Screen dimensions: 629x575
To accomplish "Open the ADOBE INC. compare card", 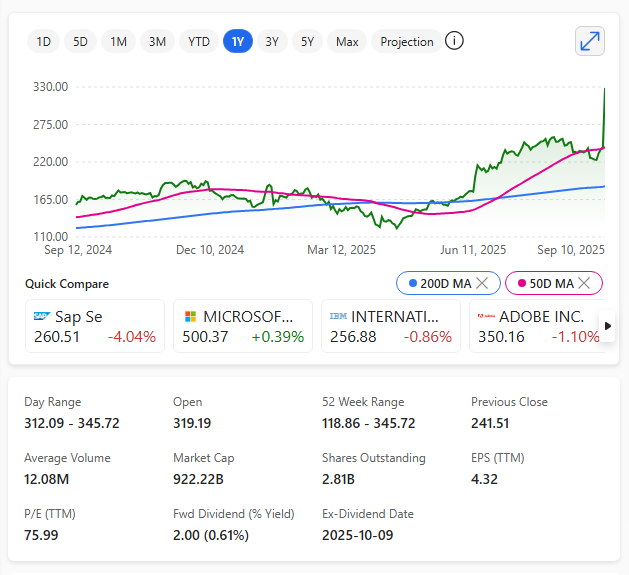I will tap(538, 326).
